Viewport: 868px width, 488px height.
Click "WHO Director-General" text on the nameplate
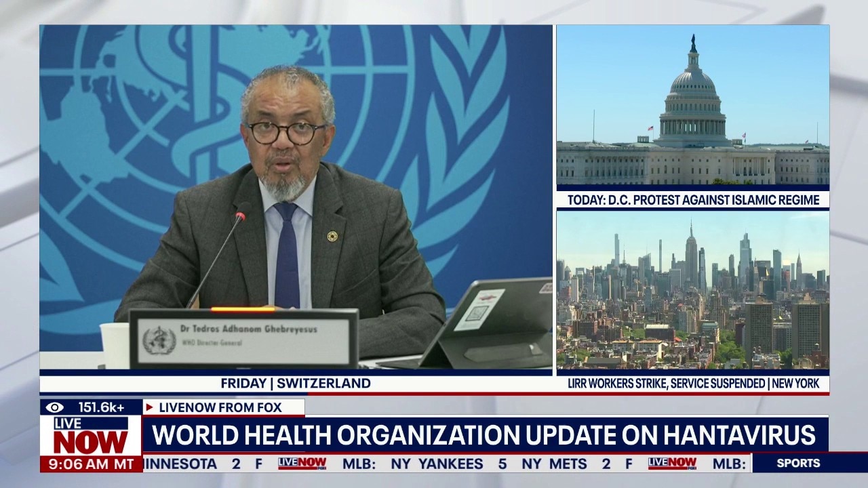211,343
